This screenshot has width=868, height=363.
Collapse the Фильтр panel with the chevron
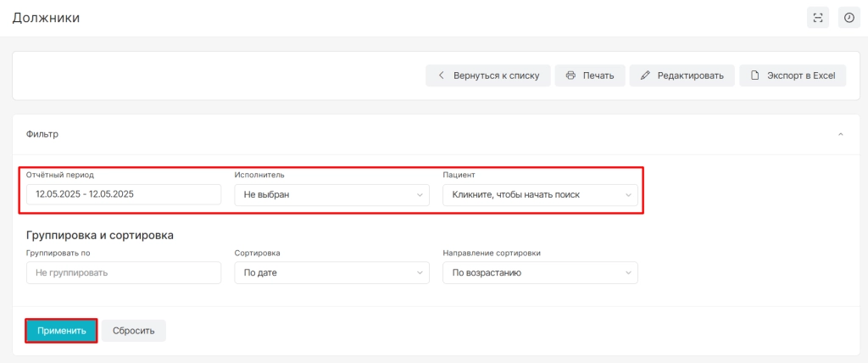tap(840, 135)
